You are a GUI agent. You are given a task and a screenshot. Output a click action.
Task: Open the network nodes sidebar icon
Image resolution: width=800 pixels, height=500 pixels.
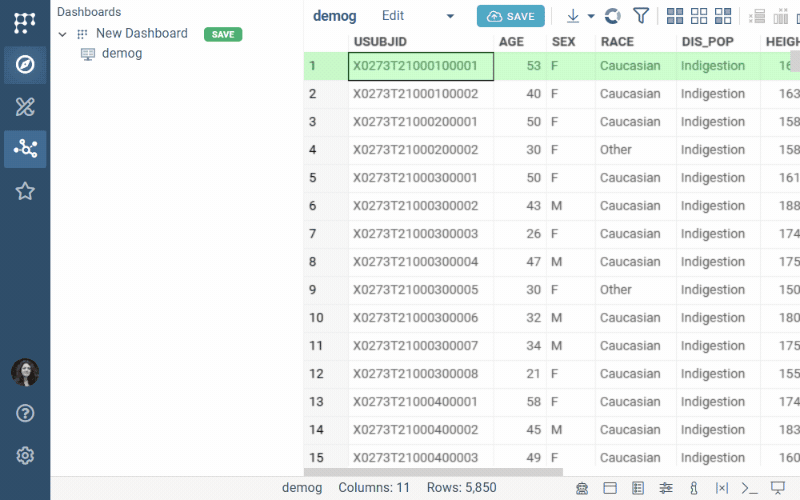(x=25, y=149)
